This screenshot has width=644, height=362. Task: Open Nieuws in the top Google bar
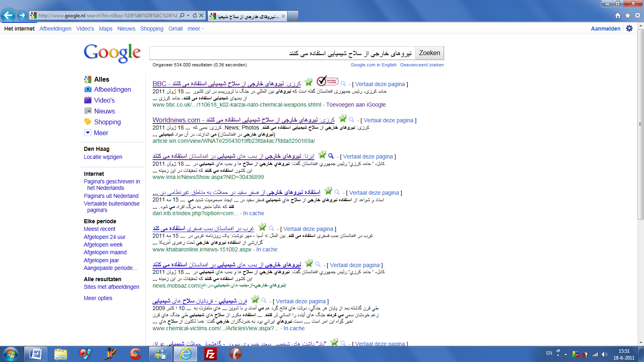pos(126,29)
